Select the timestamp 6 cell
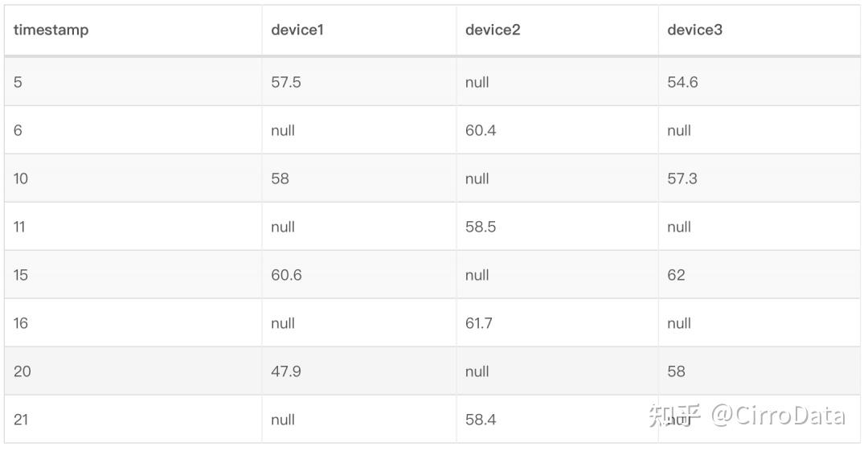 (18, 130)
